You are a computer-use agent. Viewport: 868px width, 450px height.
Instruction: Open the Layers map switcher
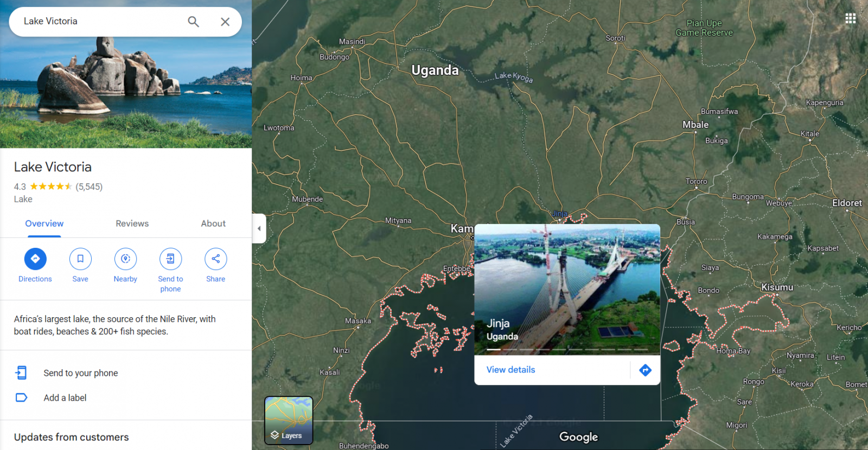(x=289, y=420)
